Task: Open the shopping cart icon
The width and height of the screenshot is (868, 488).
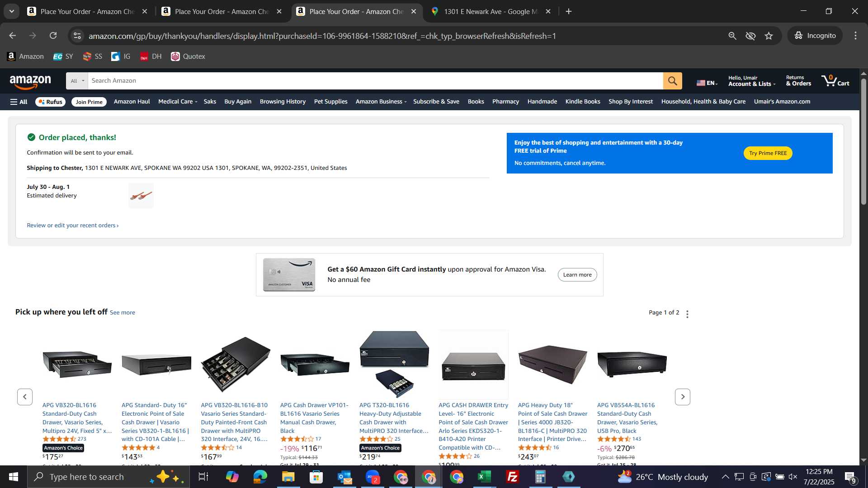Action: (835, 81)
